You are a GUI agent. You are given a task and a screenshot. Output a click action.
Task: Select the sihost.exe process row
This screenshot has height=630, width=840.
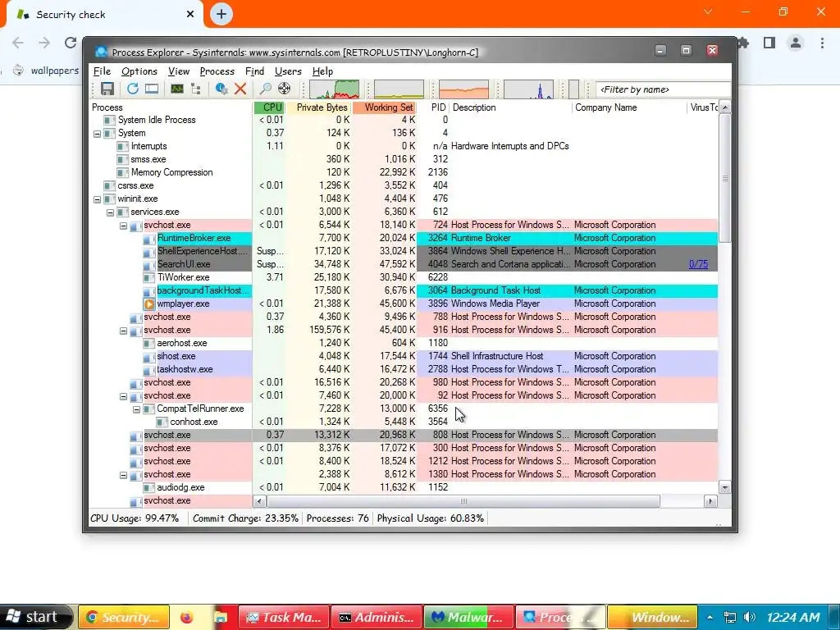403,356
